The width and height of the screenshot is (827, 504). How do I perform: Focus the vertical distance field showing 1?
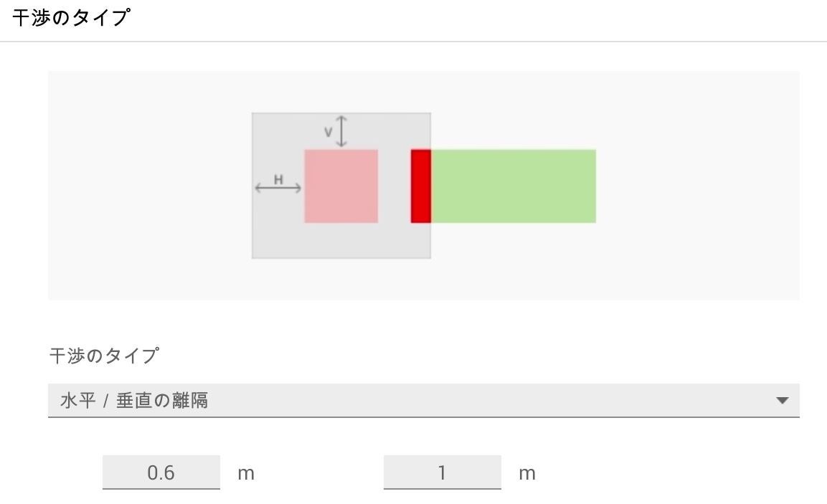(442, 473)
